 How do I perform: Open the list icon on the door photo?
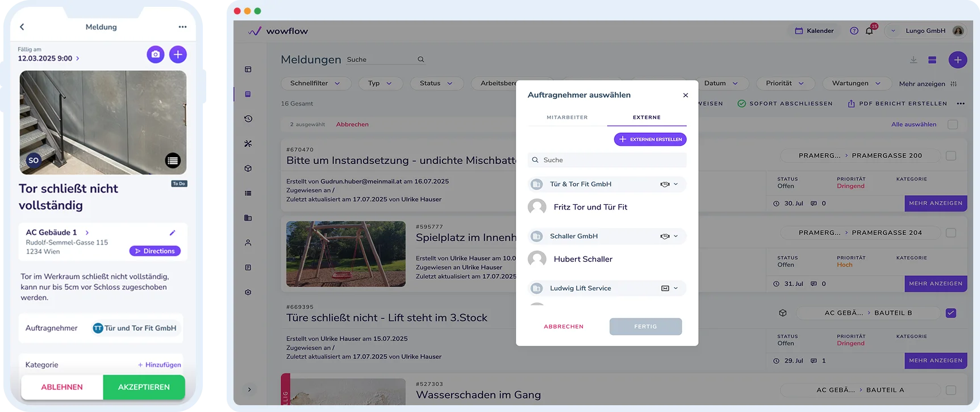click(x=173, y=161)
